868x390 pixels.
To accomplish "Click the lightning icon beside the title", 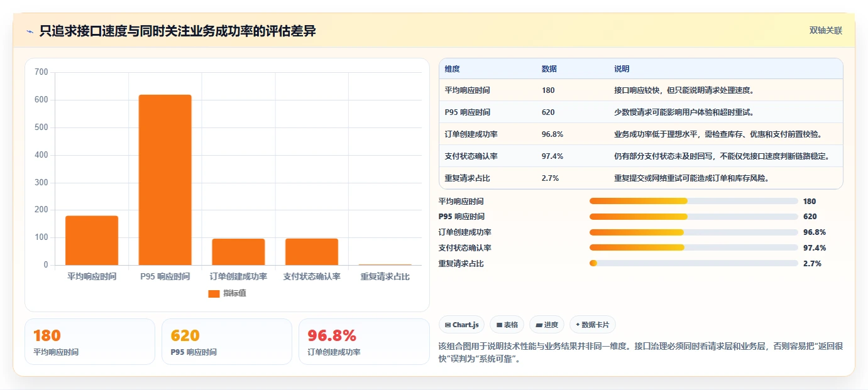I will coord(30,31).
